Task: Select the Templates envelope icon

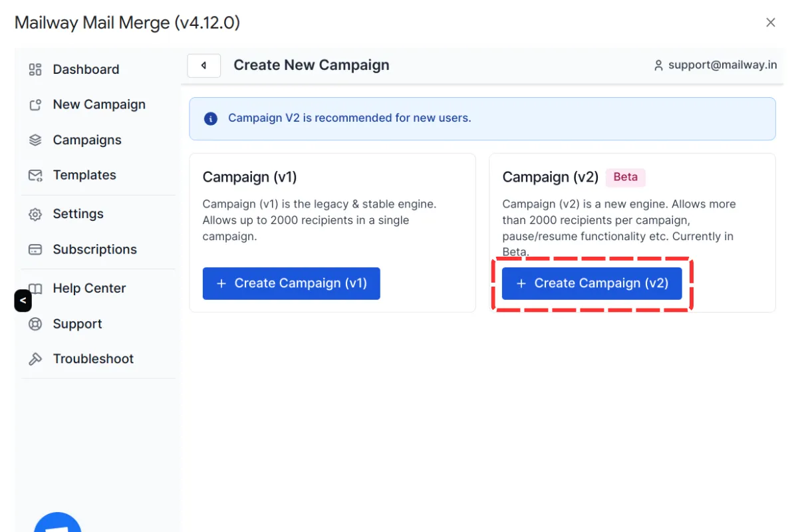Action: click(x=35, y=174)
